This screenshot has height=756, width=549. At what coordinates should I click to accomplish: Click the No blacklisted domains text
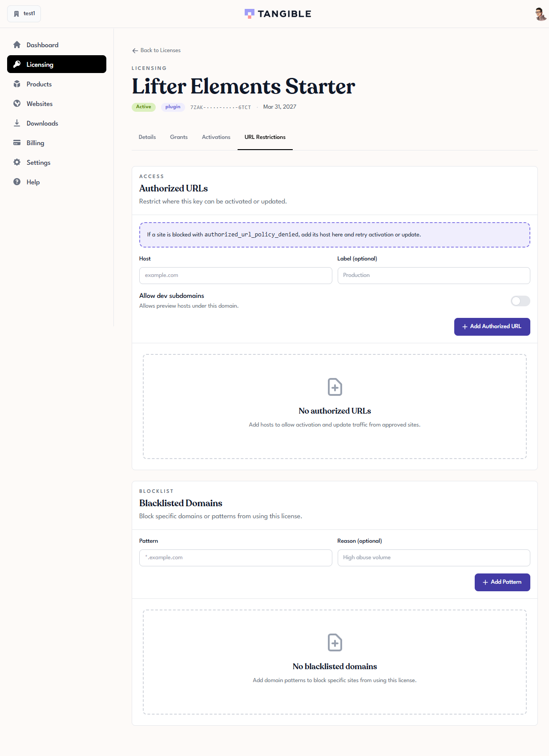click(335, 667)
